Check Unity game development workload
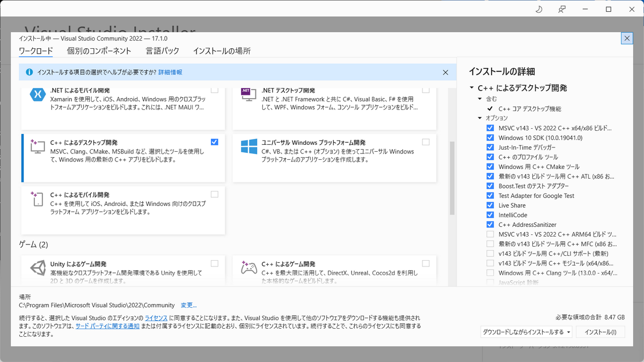 pos(215,263)
